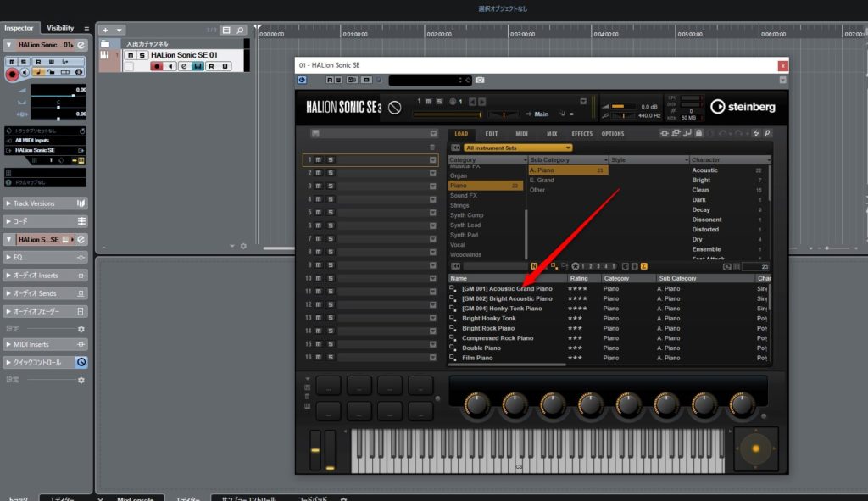
Task: Click the lock icon in HALion toolbar
Action: (x=699, y=133)
